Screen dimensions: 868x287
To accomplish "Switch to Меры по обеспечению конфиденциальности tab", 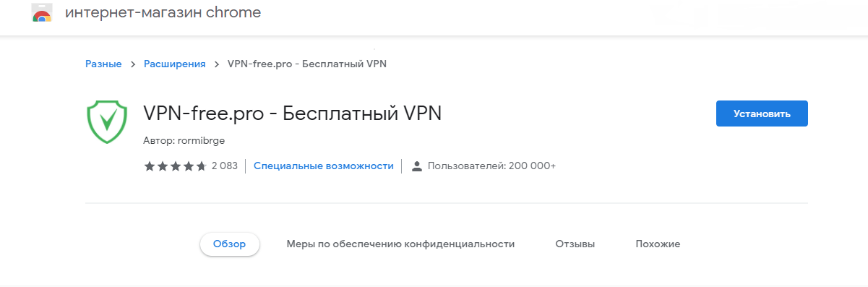I will pos(400,244).
